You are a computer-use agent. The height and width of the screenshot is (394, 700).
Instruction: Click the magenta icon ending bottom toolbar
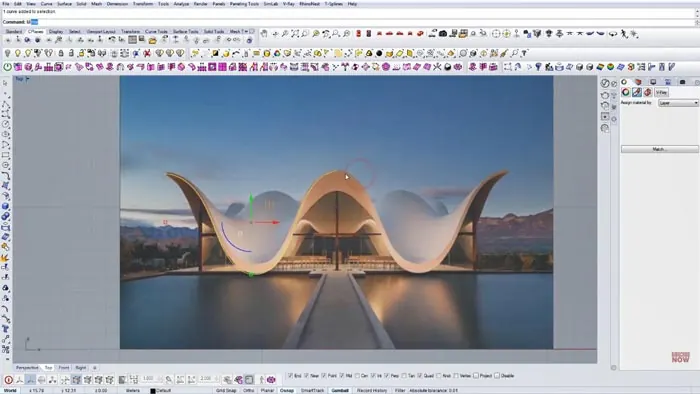click(x=271, y=380)
